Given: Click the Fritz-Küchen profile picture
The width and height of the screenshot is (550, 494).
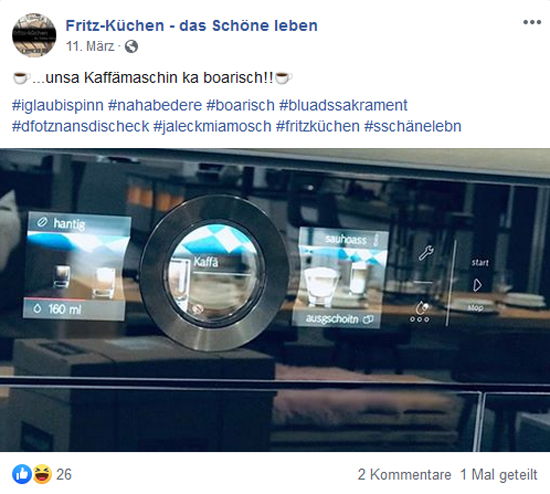Looking at the screenshot, I should [34, 35].
